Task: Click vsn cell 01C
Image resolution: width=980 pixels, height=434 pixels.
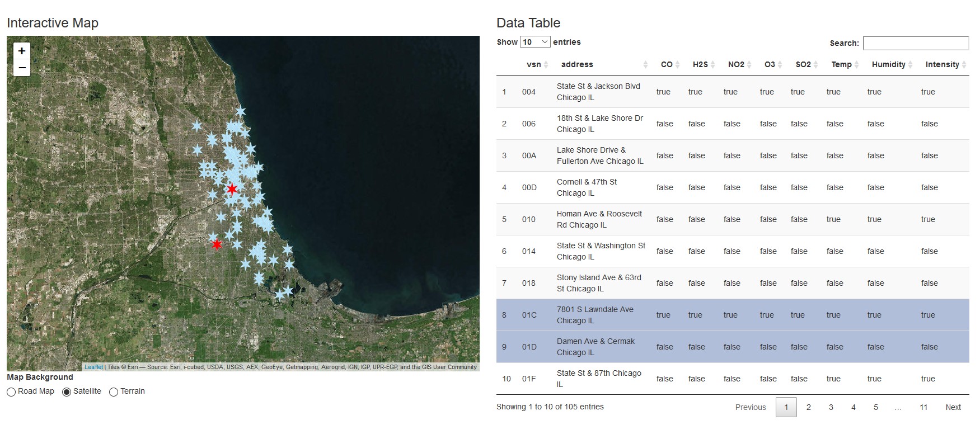Action: pos(529,315)
